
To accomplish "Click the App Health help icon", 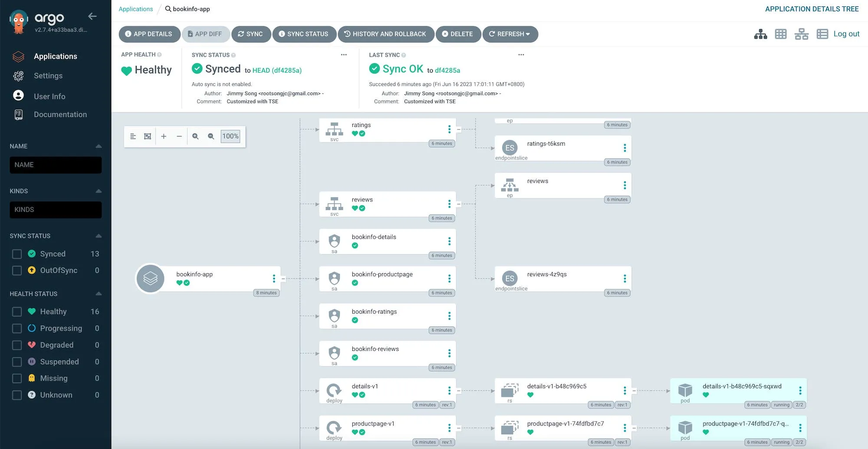I will pos(159,55).
